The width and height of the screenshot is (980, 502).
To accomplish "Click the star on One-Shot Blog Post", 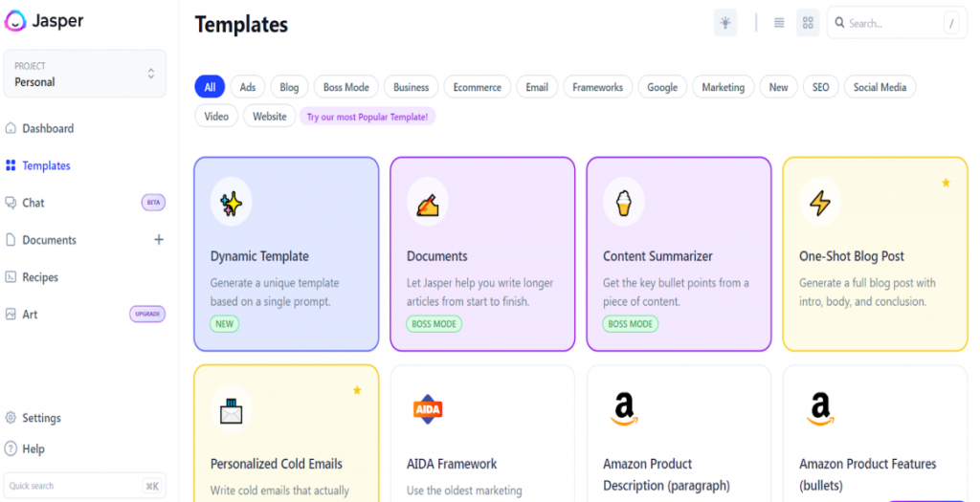I will pyautogui.click(x=946, y=183).
